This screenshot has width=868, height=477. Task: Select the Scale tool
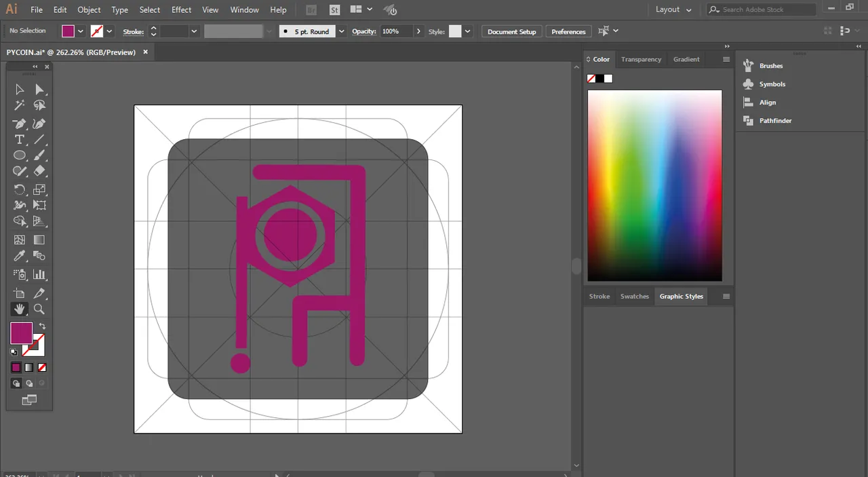(x=39, y=189)
